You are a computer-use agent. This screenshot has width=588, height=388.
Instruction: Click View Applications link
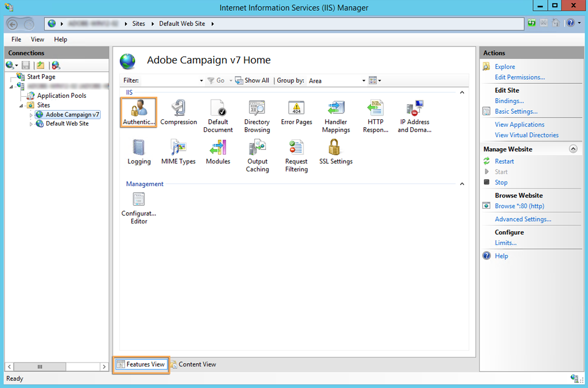coord(520,124)
